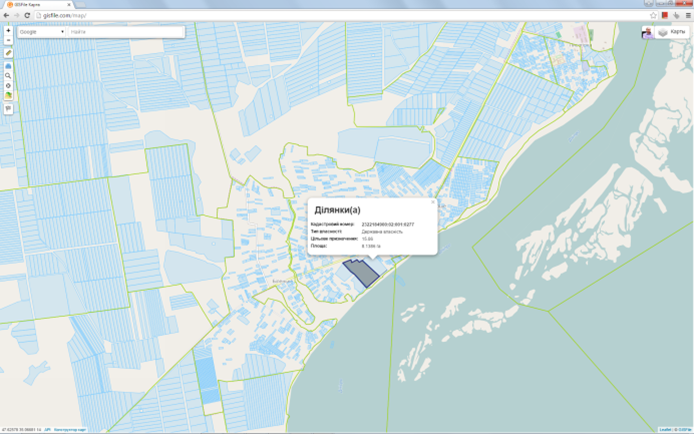Screen dimensions: 694x434
Task: Click the blue layer tool icon
Action: click(x=8, y=66)
